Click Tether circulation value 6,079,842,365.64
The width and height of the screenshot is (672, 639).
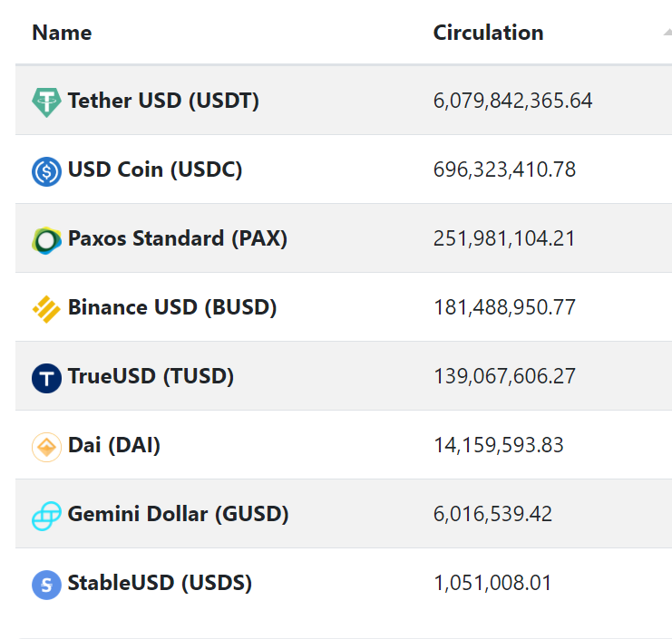click(512, 101)
